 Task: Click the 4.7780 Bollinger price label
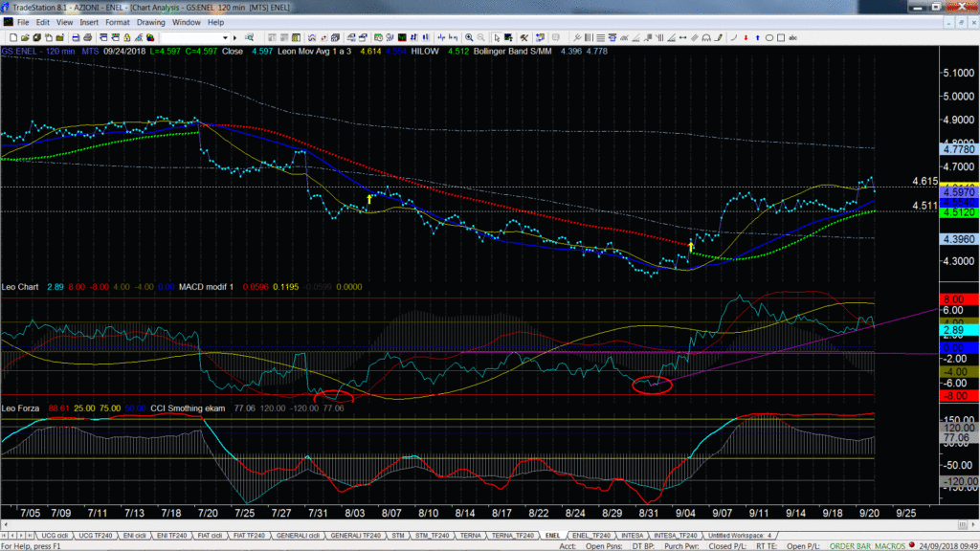pyautogui.click(x=959, y=149)
